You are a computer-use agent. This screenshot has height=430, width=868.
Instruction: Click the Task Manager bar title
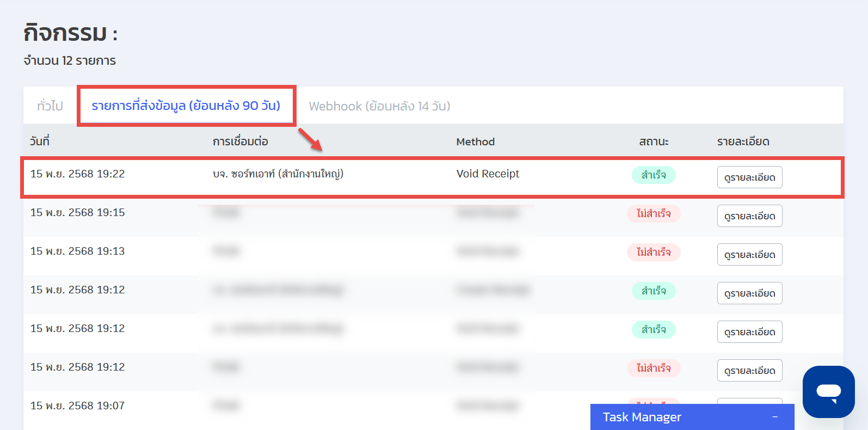click(x=642, y=417)
